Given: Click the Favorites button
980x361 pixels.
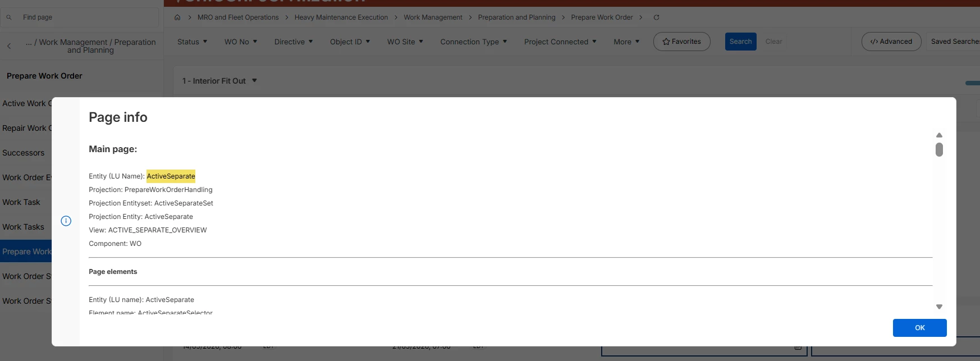Looking at the screenshot, I should click(x=681, y=42).
